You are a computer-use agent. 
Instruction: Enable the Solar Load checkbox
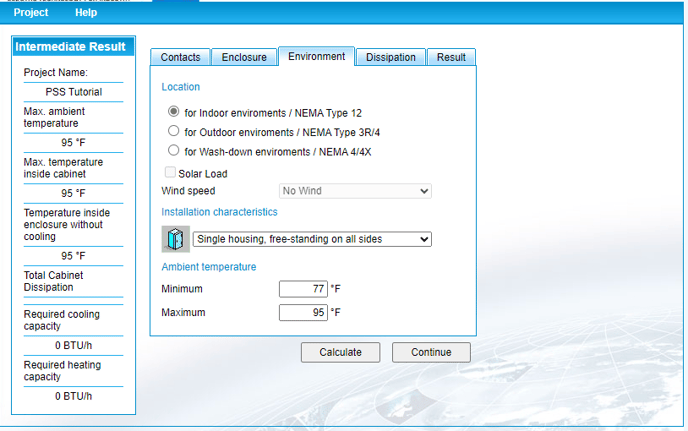[x=170, y=172]
